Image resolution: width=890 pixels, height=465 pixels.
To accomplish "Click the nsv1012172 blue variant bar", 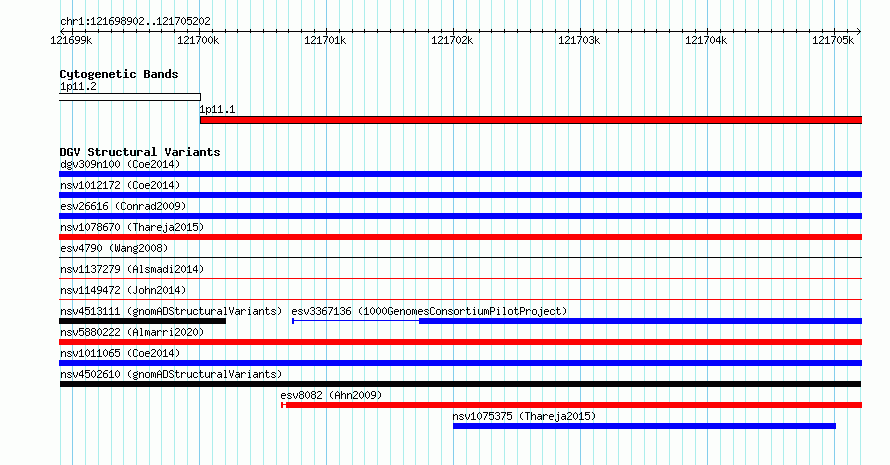I will pos(460,195).
